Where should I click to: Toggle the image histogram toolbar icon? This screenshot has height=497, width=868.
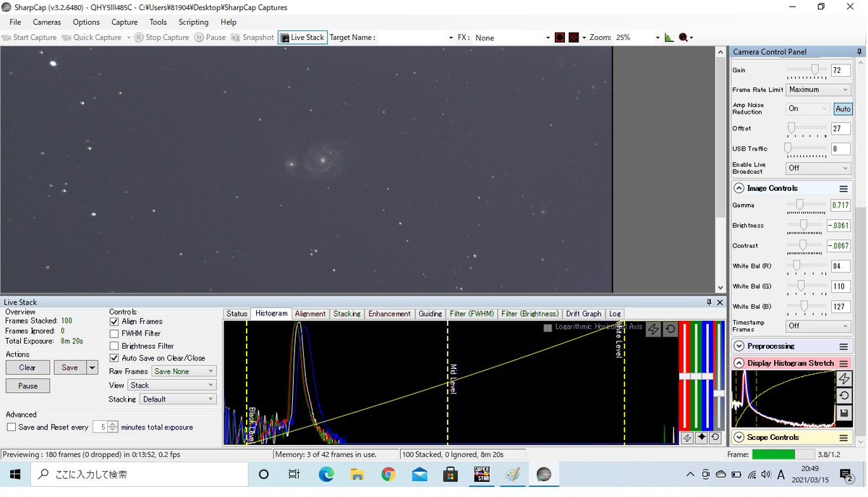(669, 38)
